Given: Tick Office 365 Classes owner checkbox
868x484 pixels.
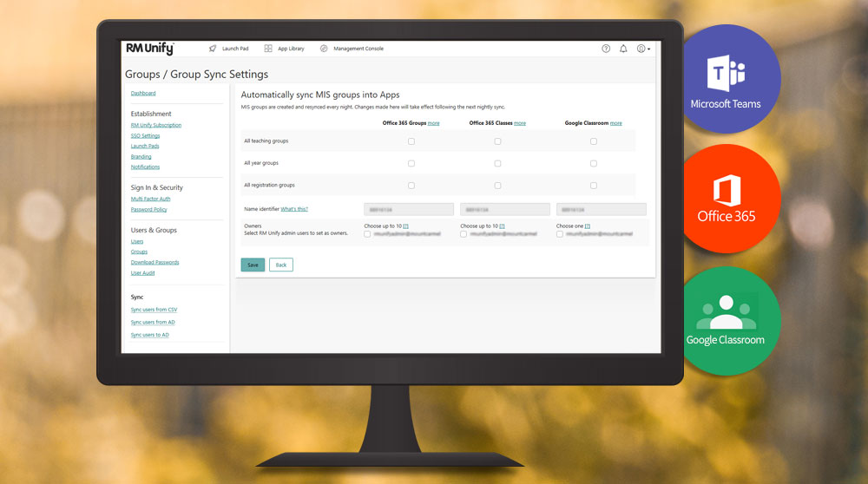Looking at the screenshot, I should pos(464,234).
